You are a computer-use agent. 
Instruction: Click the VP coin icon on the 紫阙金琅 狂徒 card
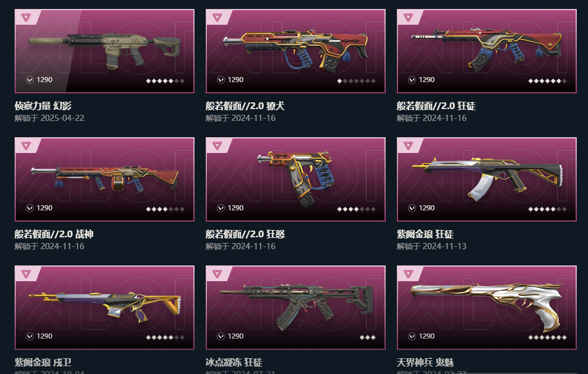click(x=412, y=208)
